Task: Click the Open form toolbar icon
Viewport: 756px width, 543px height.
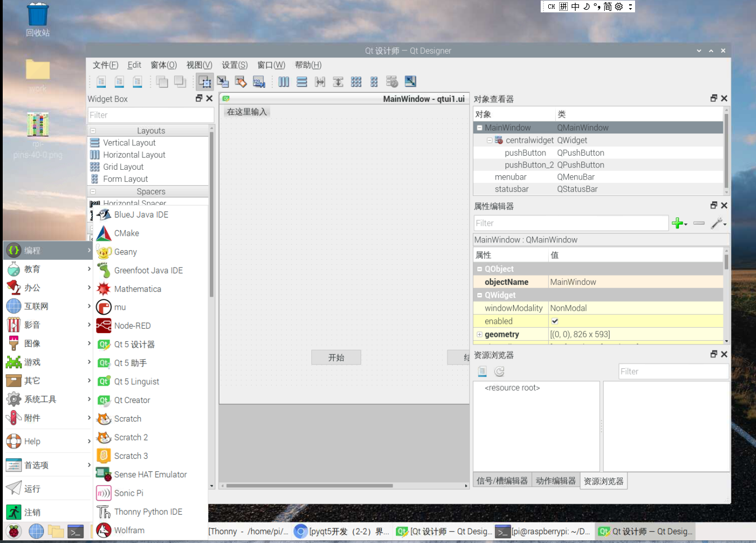Action: (x=119, y=82)
